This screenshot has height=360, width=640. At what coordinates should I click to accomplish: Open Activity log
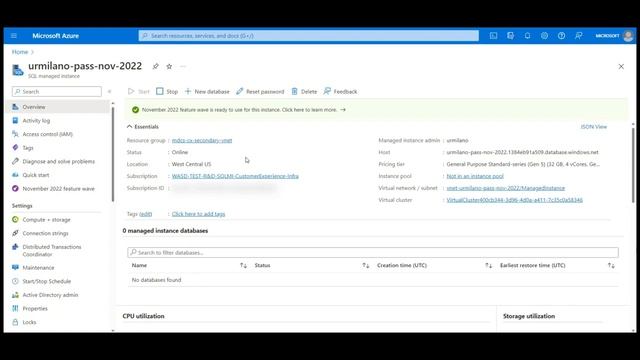coord(36,121)
